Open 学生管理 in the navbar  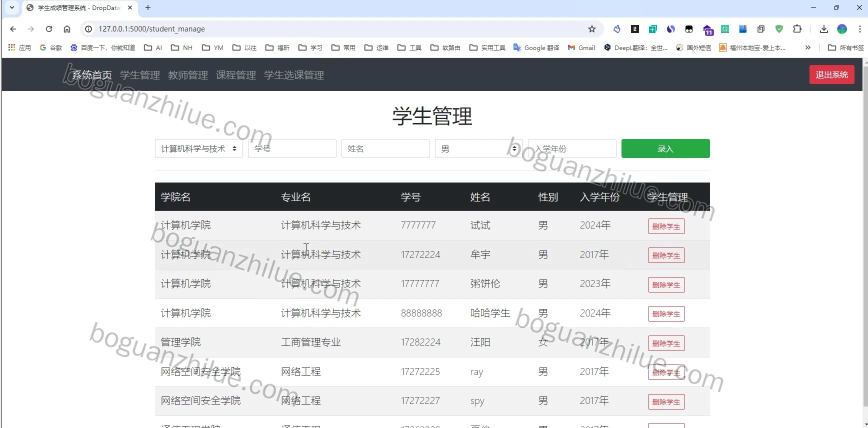point(140,75)
